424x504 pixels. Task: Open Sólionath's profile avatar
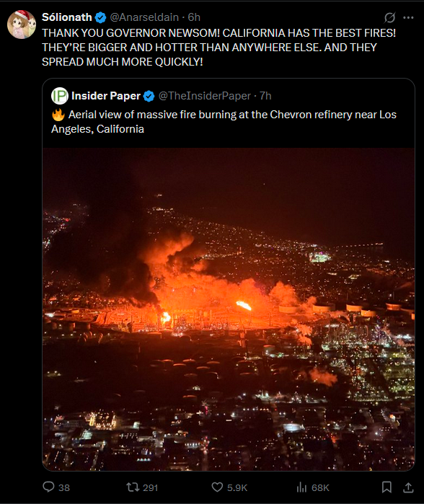point(22,25)
